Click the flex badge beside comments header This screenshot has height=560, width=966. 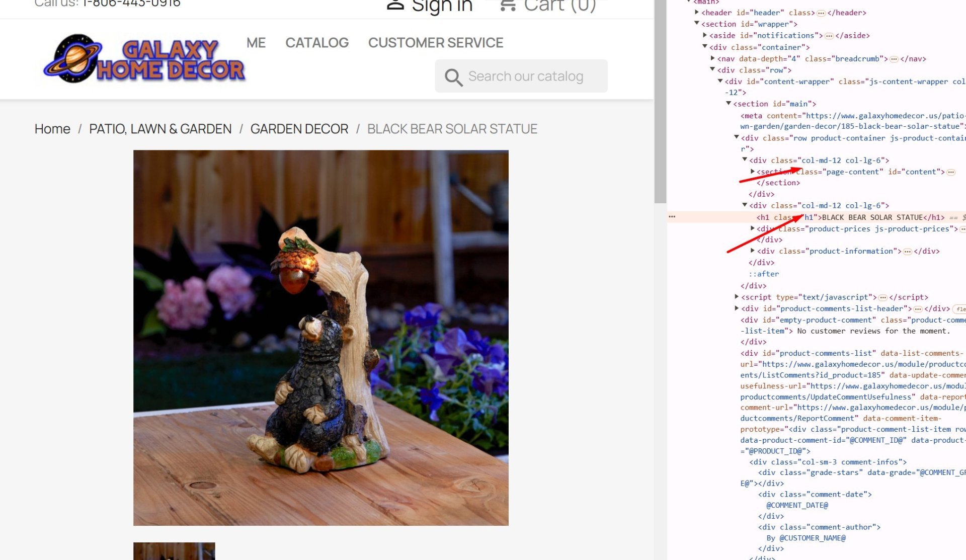coord(960,309)
